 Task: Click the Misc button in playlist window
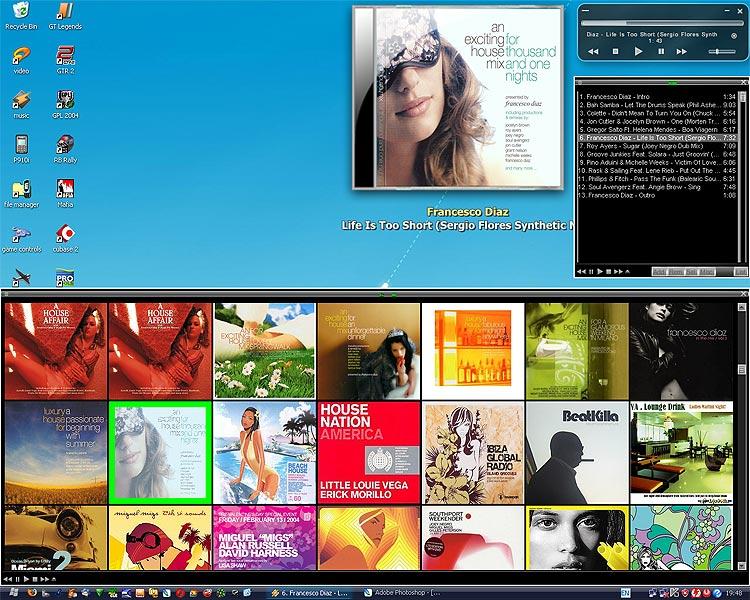tap(707, 272)
